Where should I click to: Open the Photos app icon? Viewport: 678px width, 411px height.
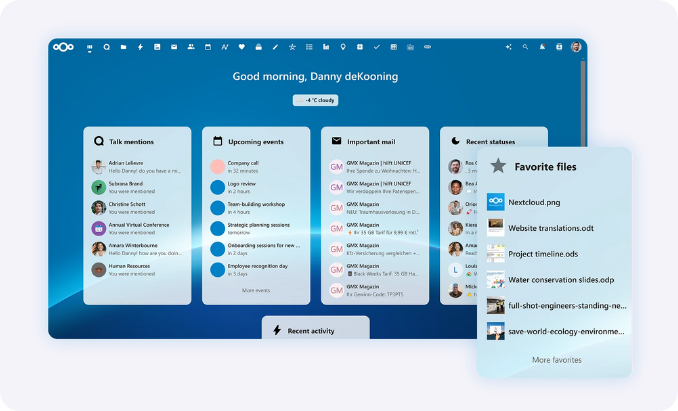157,47
